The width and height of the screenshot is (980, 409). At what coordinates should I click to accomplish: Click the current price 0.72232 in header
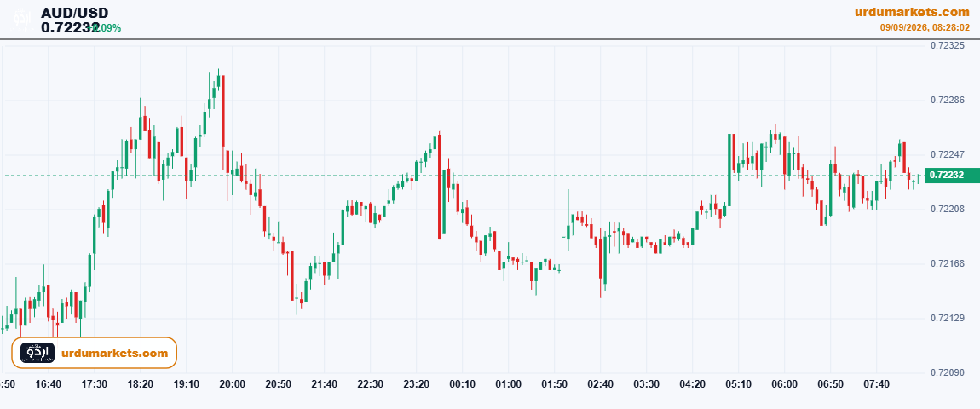coord(70,27)
